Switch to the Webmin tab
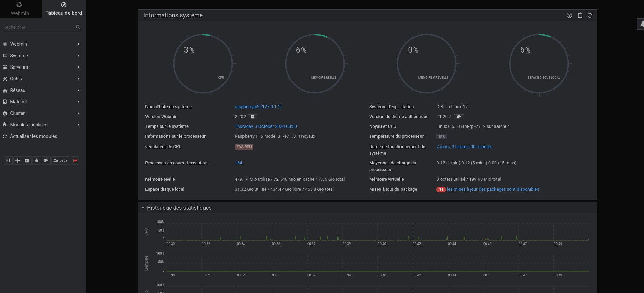 click(20, 9)
